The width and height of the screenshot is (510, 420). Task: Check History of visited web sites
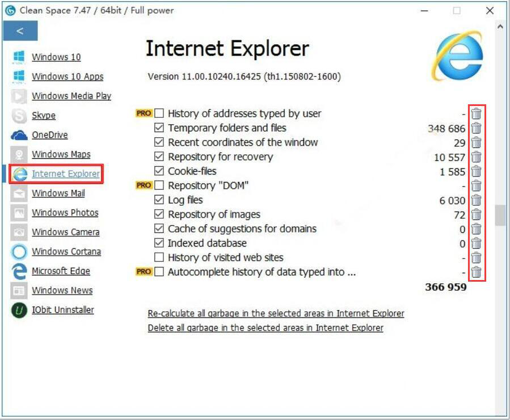click(159, 257)
